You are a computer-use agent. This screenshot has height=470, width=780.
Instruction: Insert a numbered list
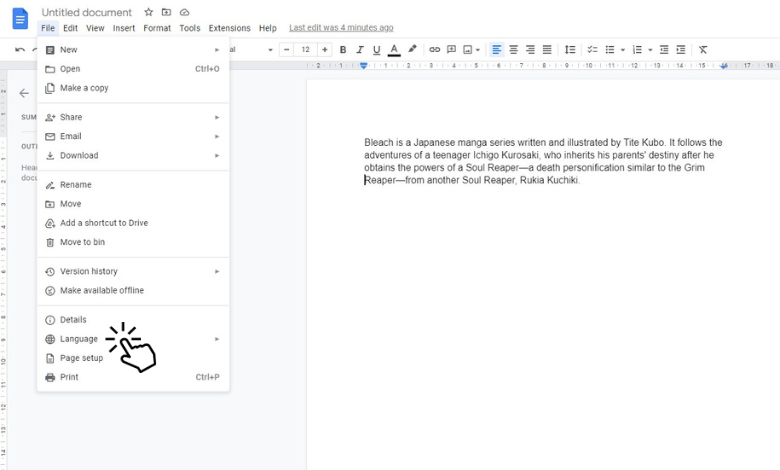click(637, 50)
